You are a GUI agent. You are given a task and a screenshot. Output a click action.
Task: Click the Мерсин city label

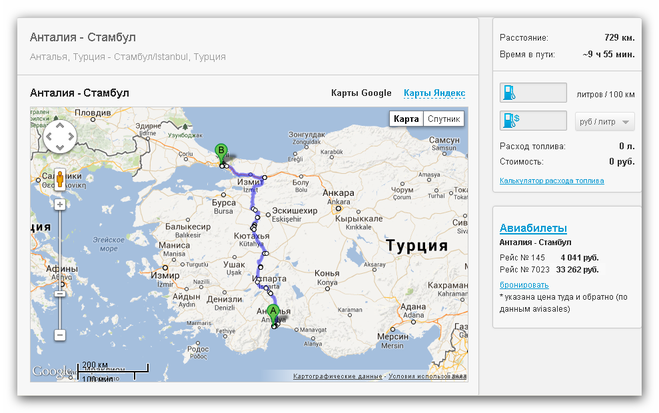393,337
